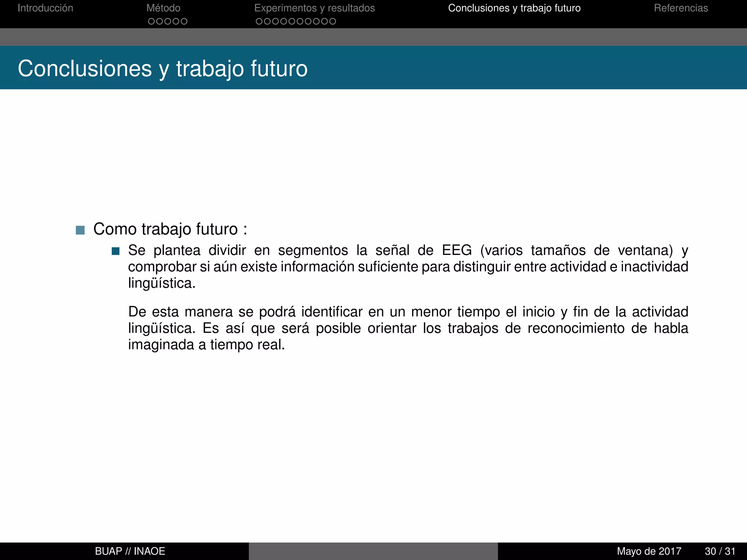Click the paragraph starting 'Se plantea dividir en segmentos'
The height and width of the screenshot is (560, 747).
tap(408, 267)
